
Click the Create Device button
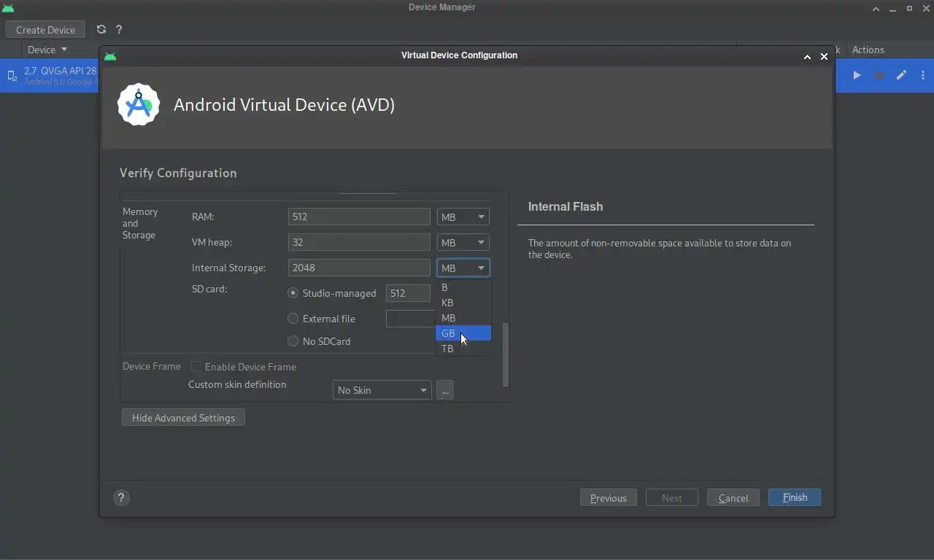pos(45,30)
